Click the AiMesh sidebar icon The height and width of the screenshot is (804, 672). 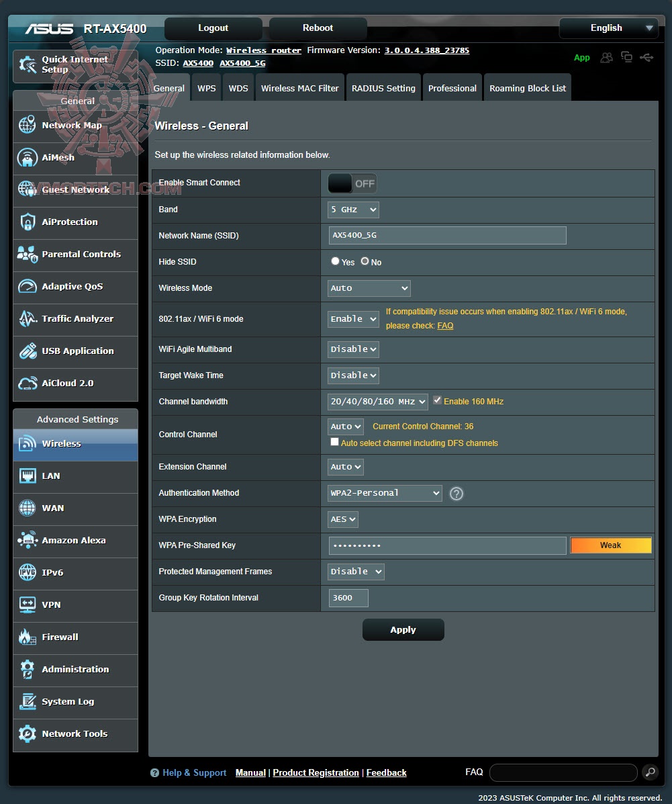point(27,157)
